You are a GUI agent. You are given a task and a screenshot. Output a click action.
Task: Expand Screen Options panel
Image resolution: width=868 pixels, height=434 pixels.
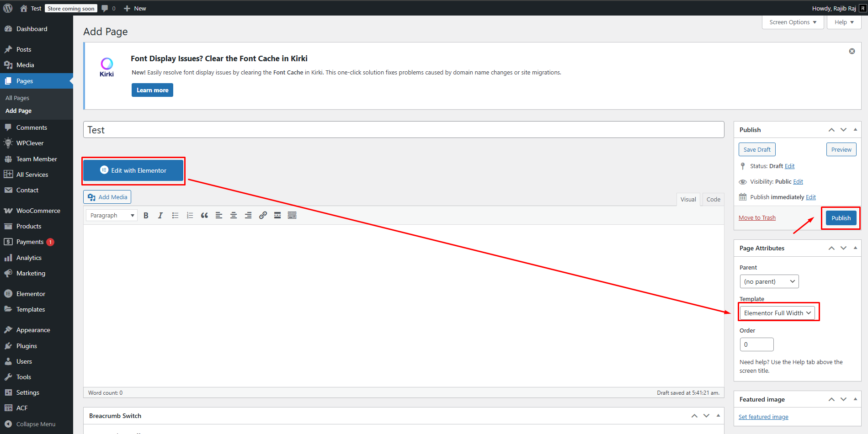click(x=793, y=22)
